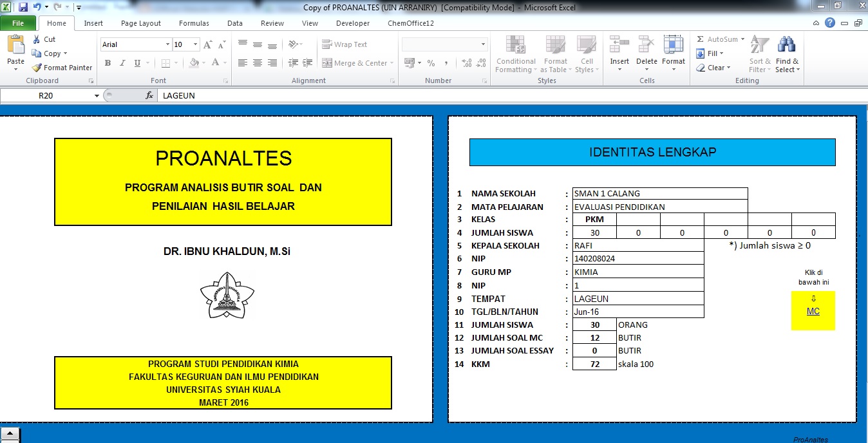
Task: Click Increase Indent icon
Action: point(308,63)
